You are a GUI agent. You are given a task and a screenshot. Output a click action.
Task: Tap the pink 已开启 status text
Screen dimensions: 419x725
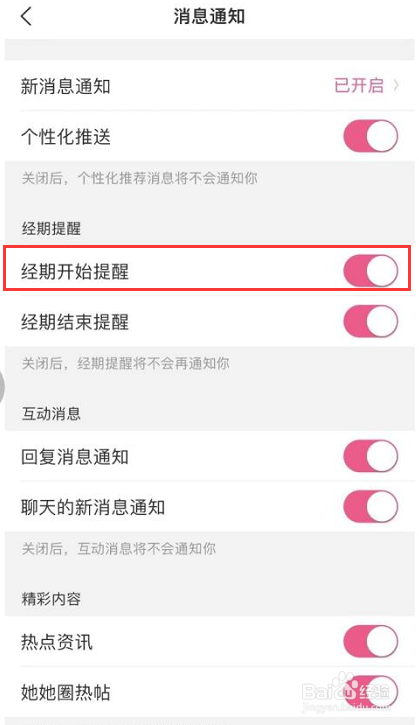point(359,86)
